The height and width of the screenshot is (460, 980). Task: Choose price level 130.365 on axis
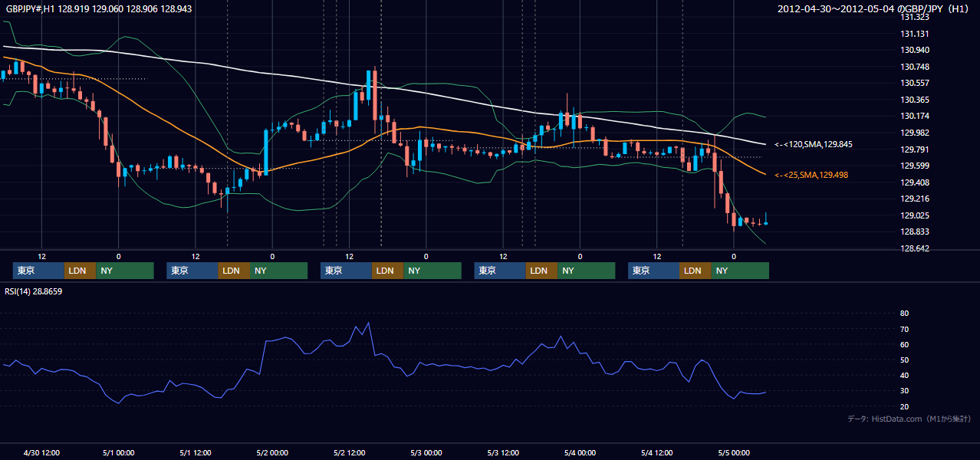click(x=914, y=100)
